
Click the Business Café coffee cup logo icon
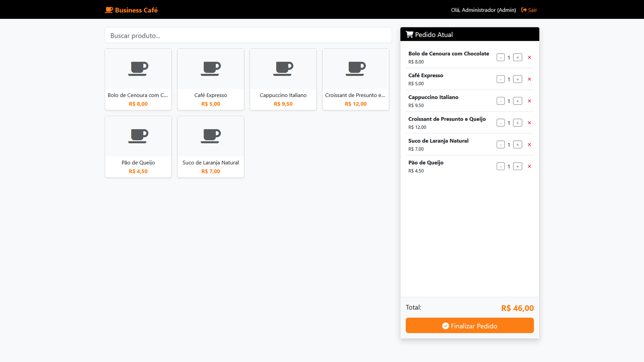108,10
